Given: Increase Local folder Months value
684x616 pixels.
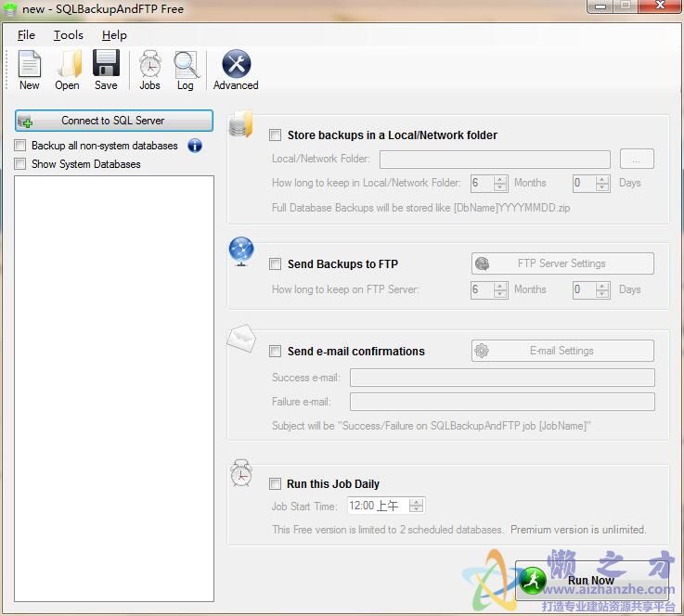Looking at the screenshot, I should pos(500,179).
